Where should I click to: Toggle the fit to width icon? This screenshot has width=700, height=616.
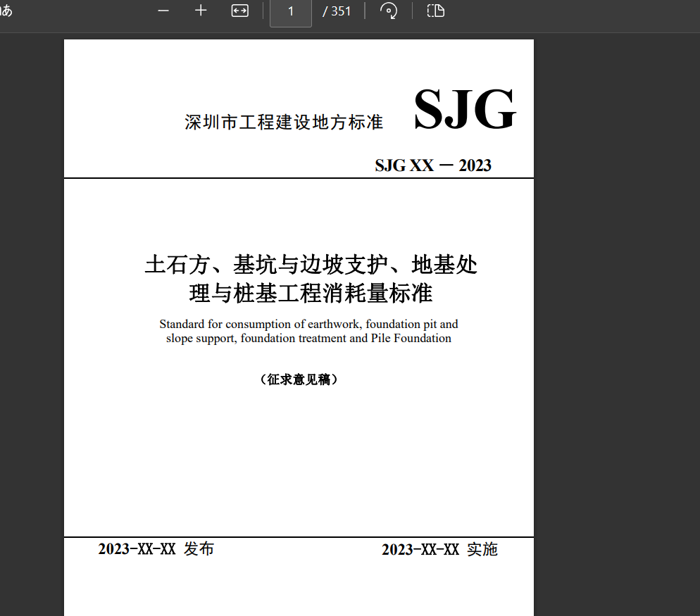click(239, 11)
